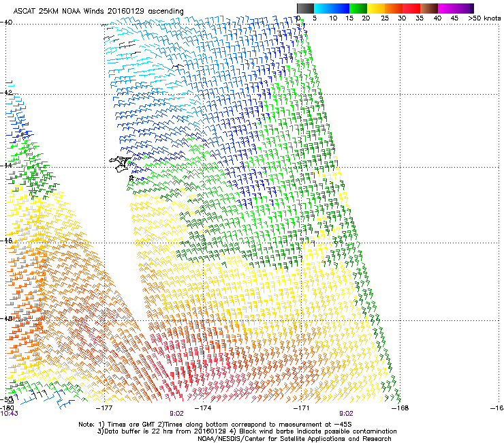Click the cyan segment of the wind speed color bar
This screenshot has height=443, width=504.
(x=323, y=8)
